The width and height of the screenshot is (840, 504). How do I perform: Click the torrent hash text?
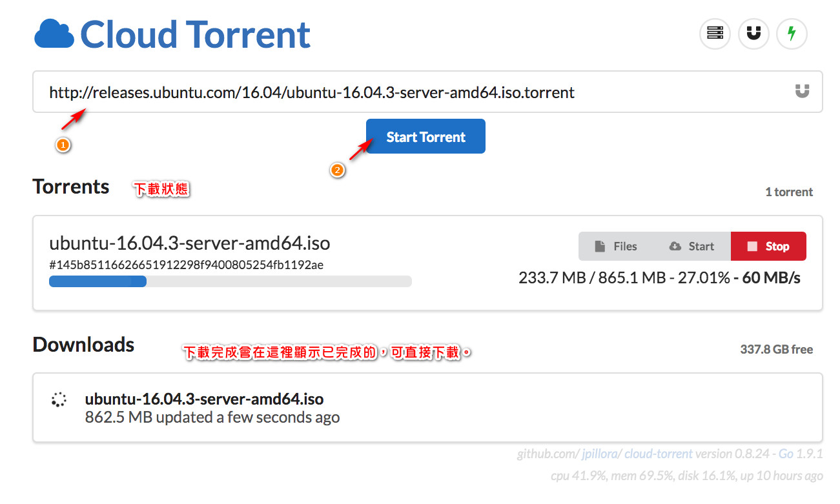186,265
